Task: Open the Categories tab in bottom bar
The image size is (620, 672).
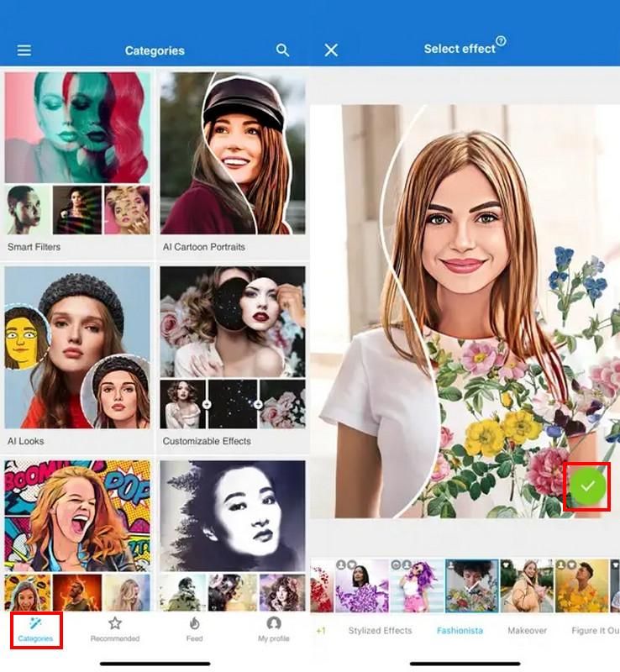Action: point(35,630)
